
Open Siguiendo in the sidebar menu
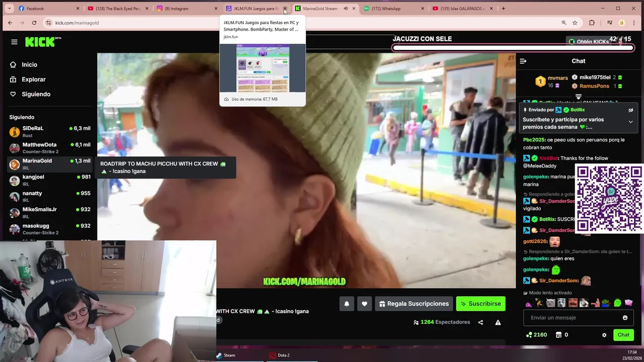(x=36, y=94)
